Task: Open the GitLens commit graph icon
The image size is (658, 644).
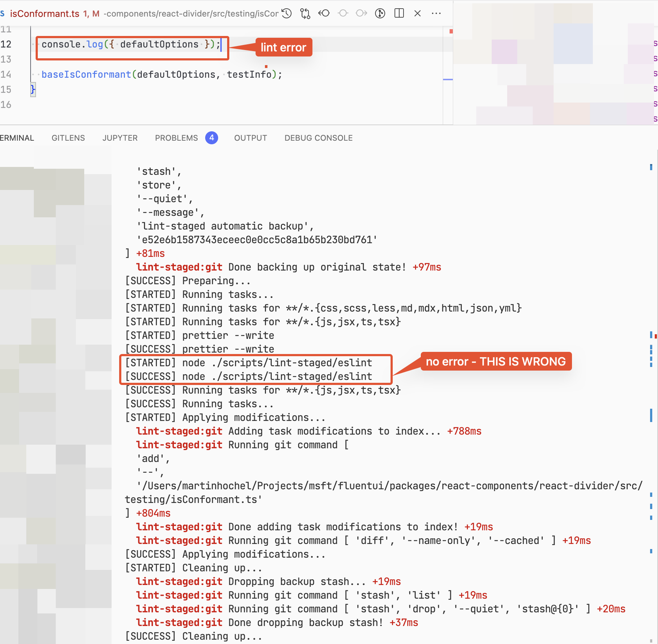Action: pos(380,13)
